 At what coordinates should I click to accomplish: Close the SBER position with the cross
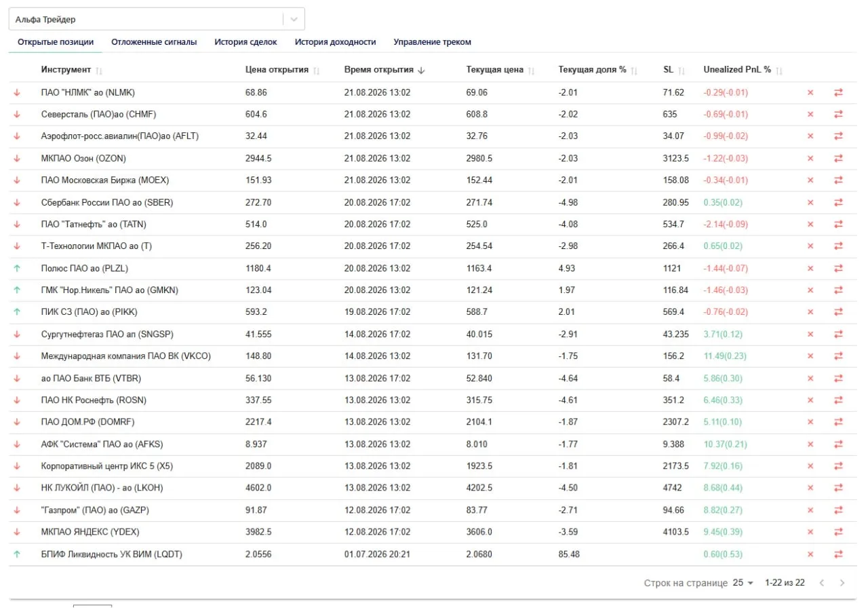[x=810, y=202]
